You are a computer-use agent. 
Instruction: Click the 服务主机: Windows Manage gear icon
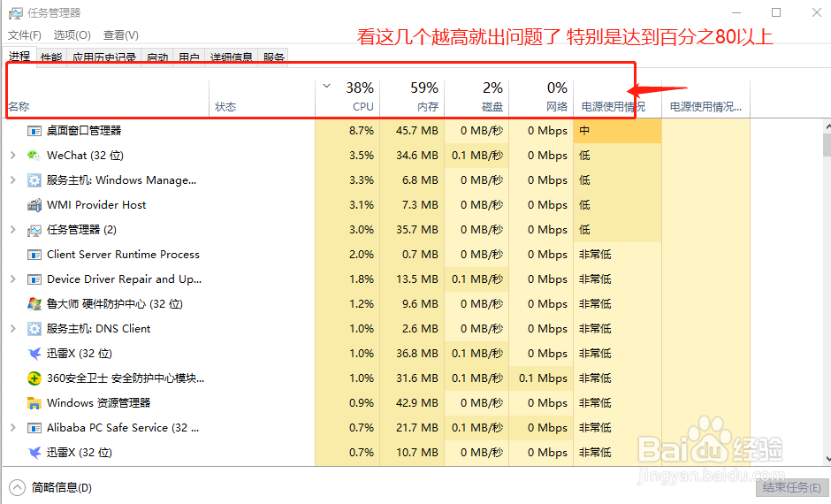click(34, 180)
